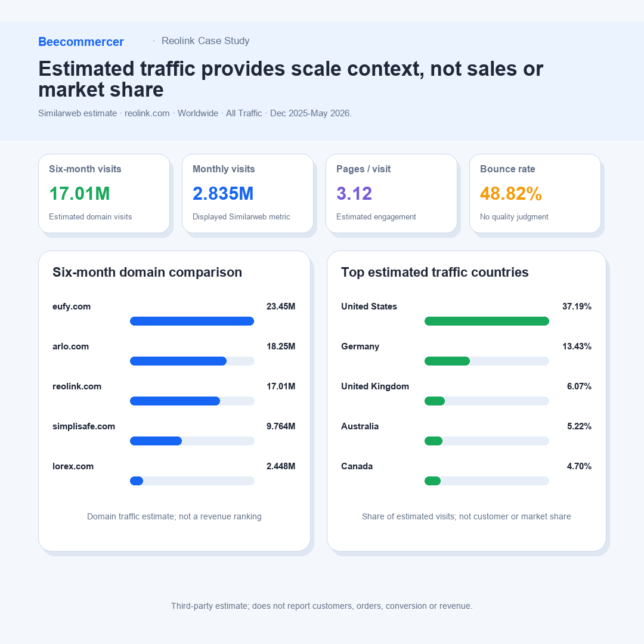Click the arlo.com row label
The image size is (644, 644).
point(70,346)
